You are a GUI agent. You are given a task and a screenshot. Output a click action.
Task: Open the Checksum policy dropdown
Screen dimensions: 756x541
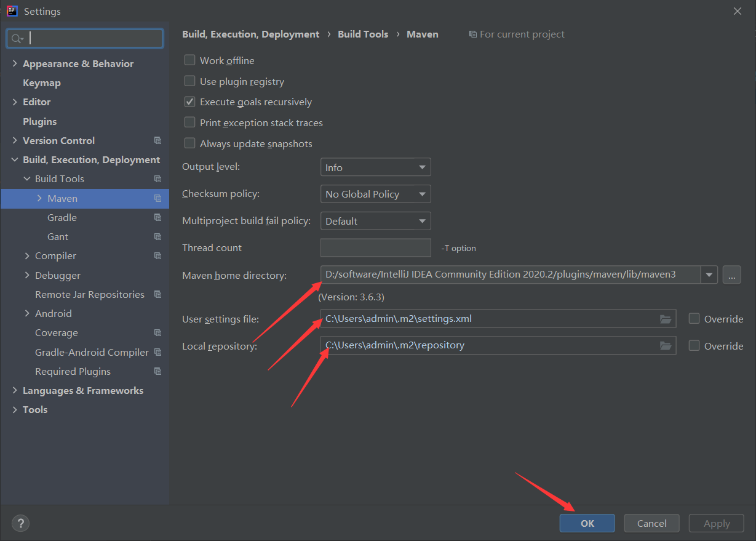tap(375, 194)
